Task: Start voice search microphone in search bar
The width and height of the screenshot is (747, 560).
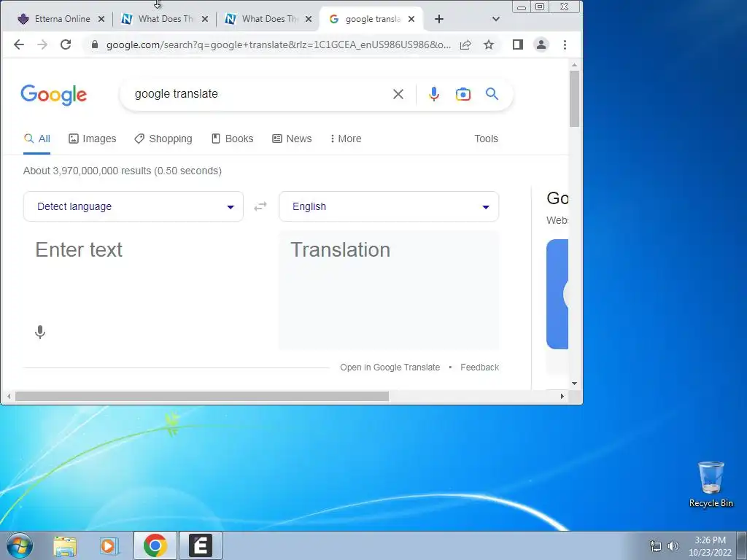Action: 433,94
